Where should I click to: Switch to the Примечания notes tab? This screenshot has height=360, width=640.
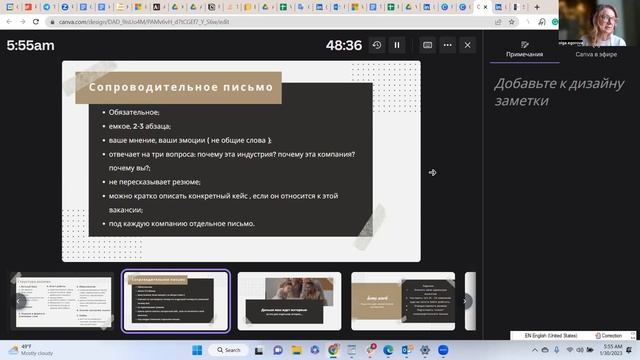(x=524, y=50)
